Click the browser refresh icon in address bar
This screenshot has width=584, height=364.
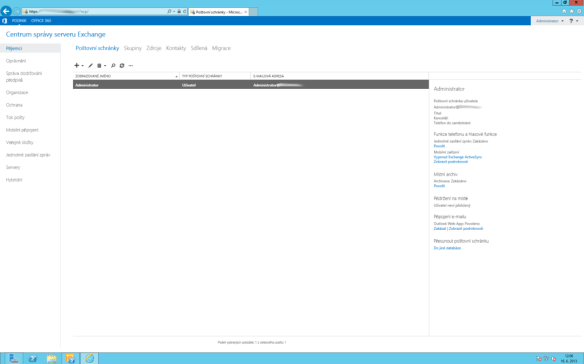coord(184,12)
